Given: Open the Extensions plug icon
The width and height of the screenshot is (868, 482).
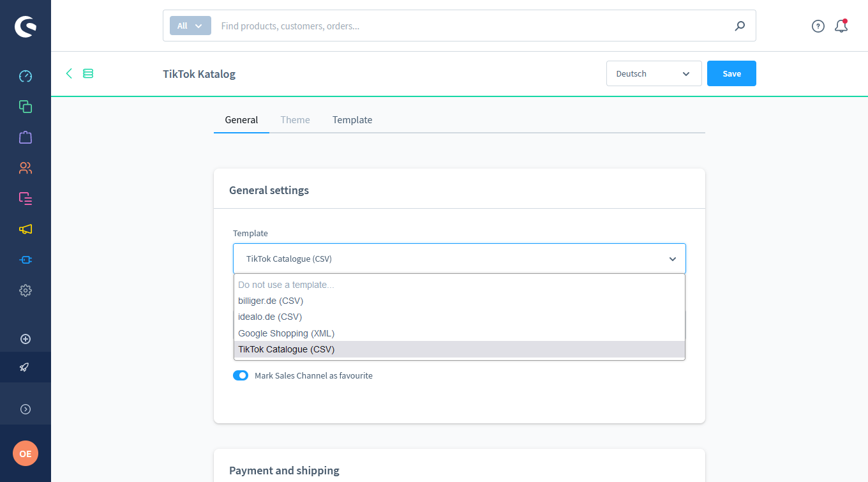Looking at the screenshot, I should (x=26, y=260).
